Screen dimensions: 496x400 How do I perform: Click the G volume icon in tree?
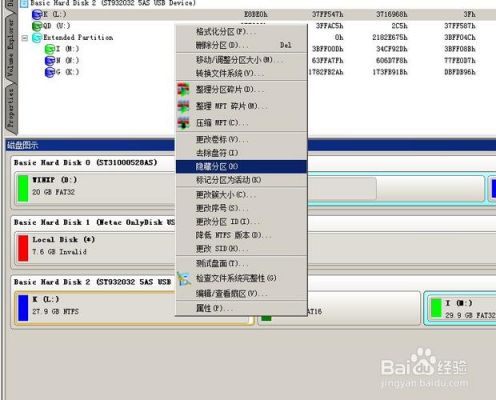(50, 72)
